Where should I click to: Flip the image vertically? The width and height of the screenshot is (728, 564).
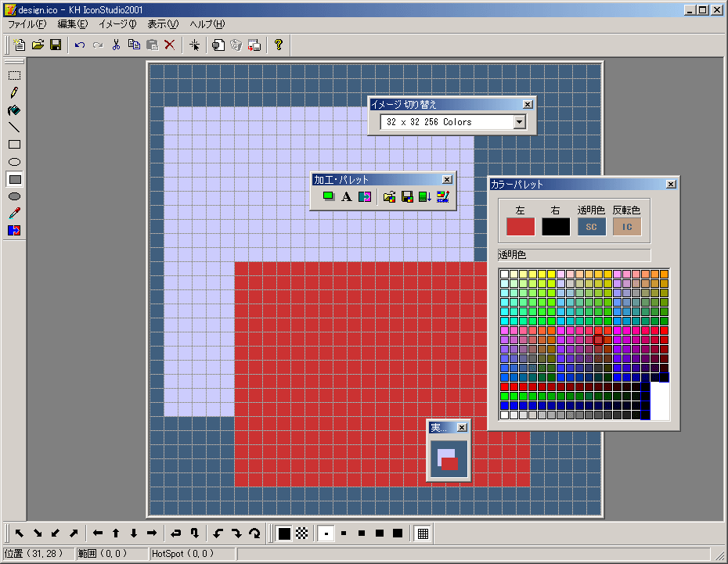[x=195, y=533]
